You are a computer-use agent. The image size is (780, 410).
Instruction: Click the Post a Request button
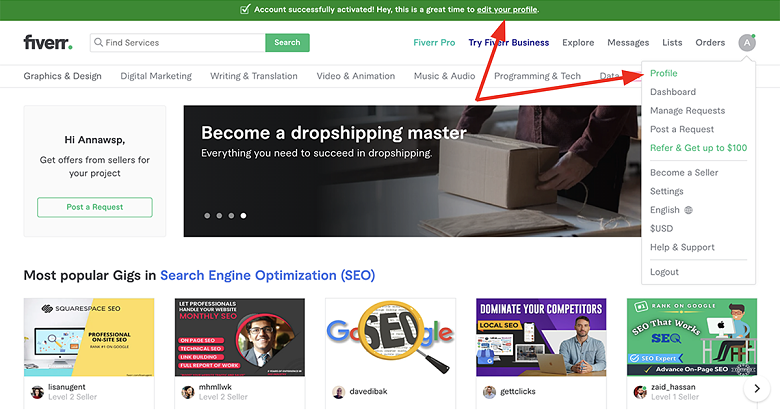(95, 207)
